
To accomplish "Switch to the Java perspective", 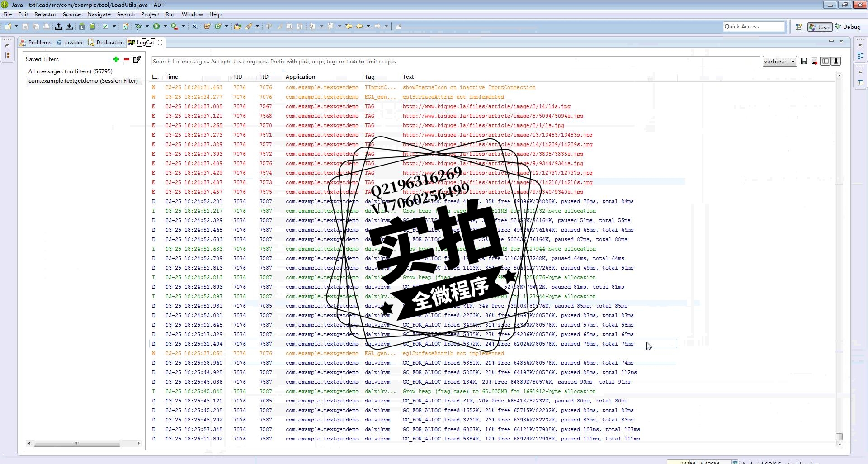I will pyautogui.click(x=820, y=27).
